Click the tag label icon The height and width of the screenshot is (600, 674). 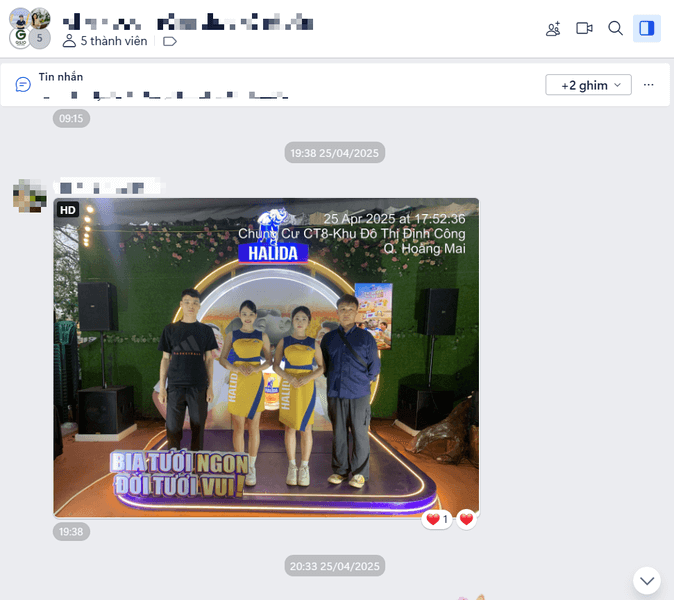pyautogui.click(x=170, y=42)
